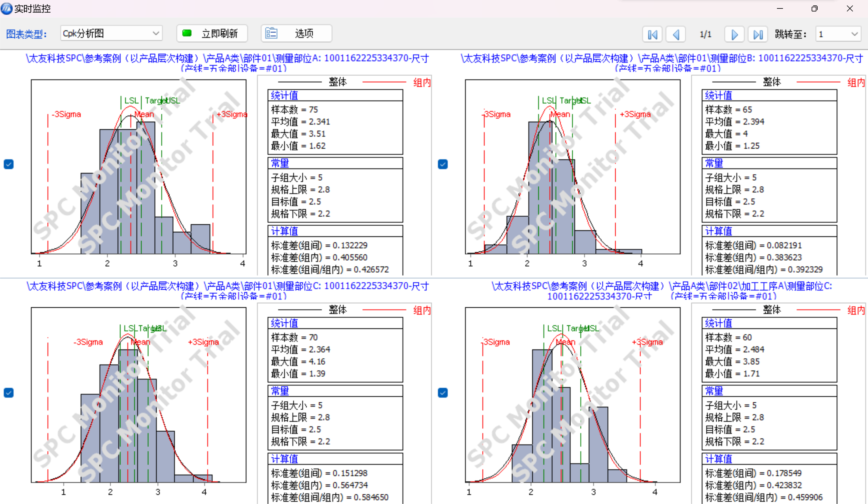The height and width of the screenshot is (504, 868).
Task: Click the options list icon
Action: [x=271, y=33]
